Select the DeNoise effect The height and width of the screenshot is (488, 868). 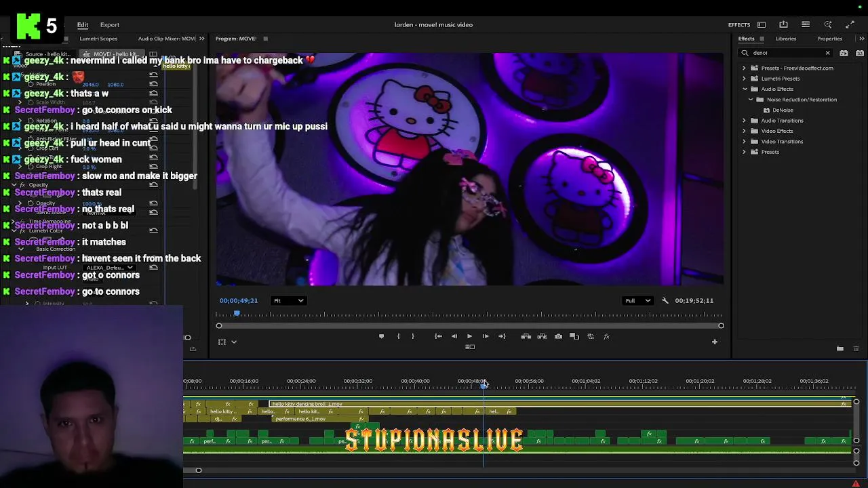pos(782,110)
